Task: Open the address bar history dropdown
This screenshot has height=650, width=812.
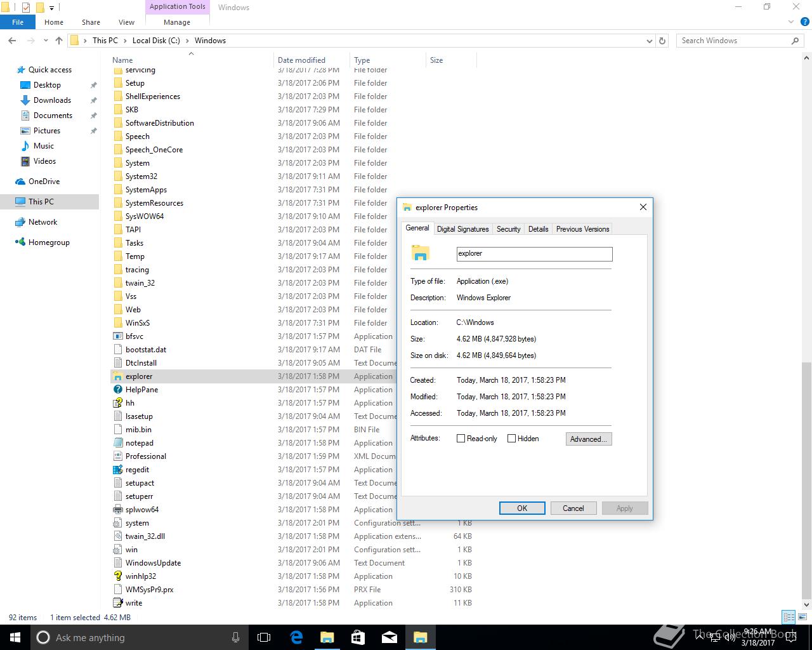Action: click(649, 41)
